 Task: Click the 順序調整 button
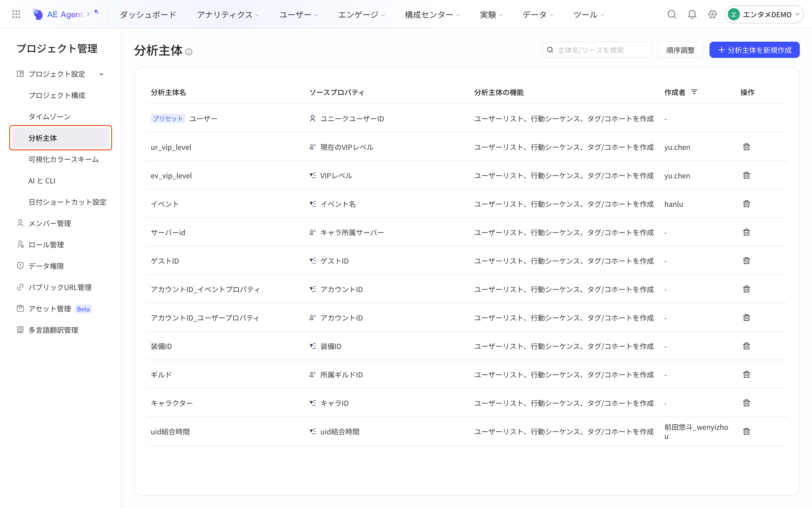tap(680, 50)
